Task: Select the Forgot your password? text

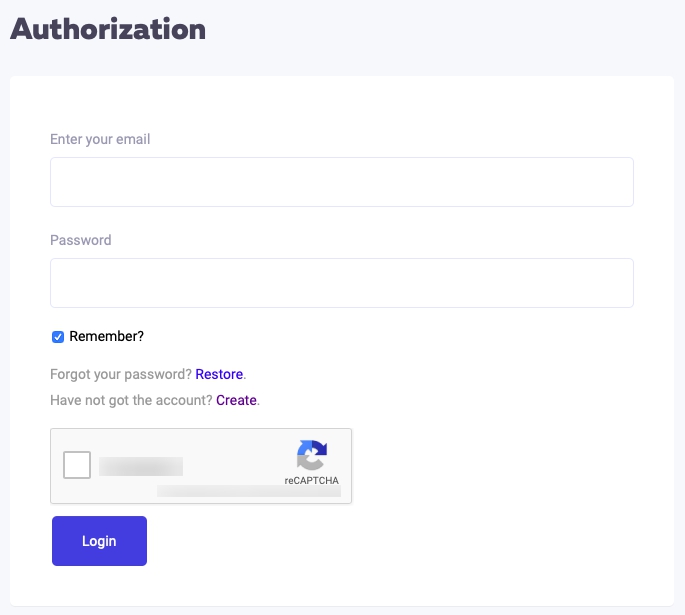Action: click(121, 374)
